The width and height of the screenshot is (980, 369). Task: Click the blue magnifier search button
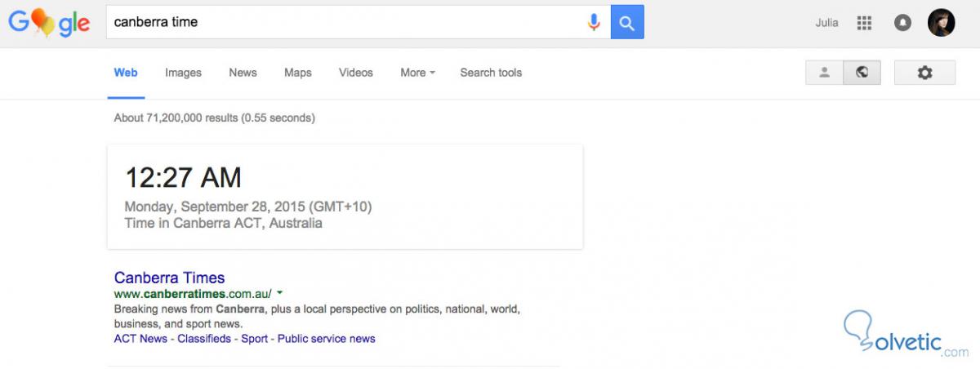tap(627, 23)
